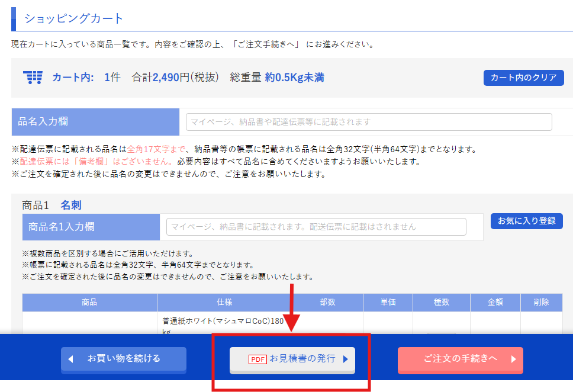Click left arrow on お買い物を続ける button
The width and height of the screenshot is (573, 392).
(x=70, y=359)
